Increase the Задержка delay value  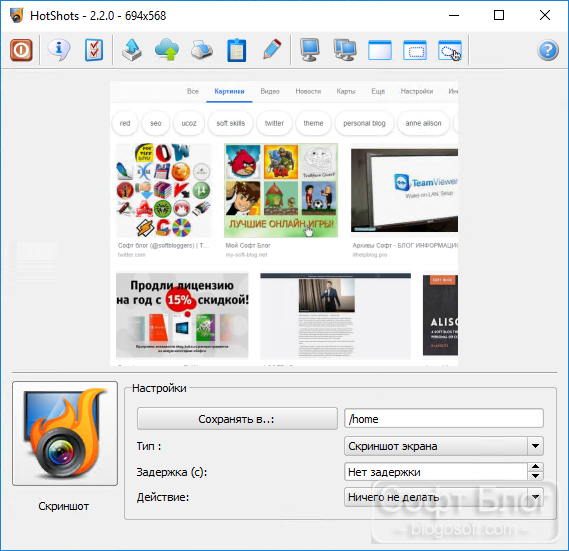(x=536, y=467)
